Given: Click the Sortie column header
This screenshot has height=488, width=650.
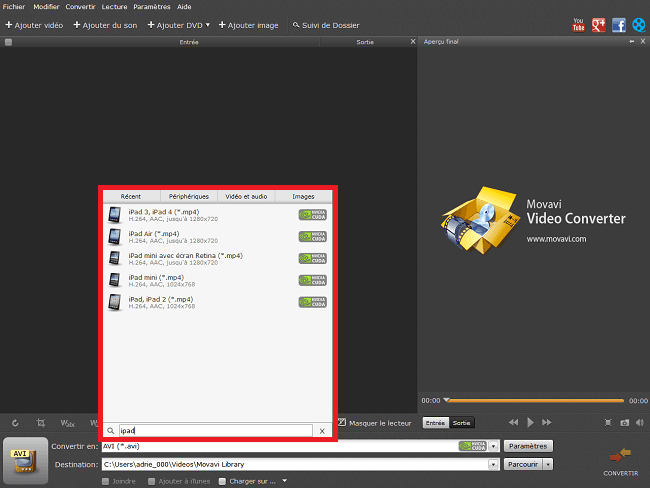Looking at the screenshot, I should tap(365, 42).
